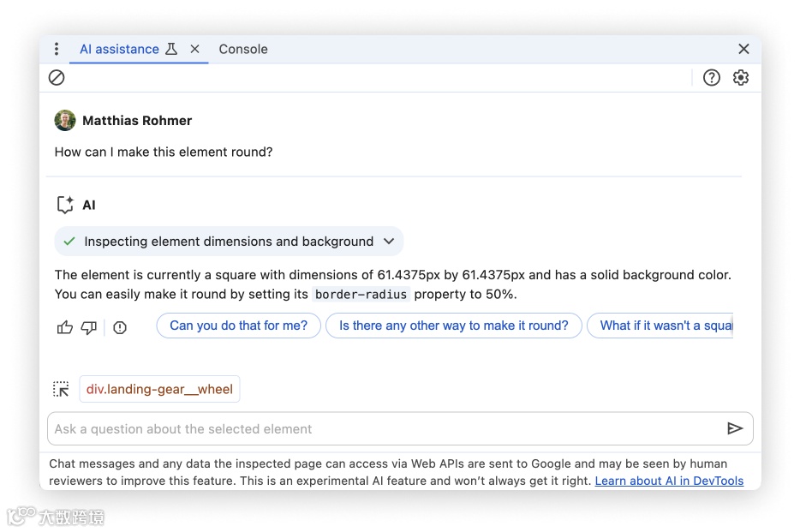Report the AI response
800x532 pixels.
pos(120,327)
